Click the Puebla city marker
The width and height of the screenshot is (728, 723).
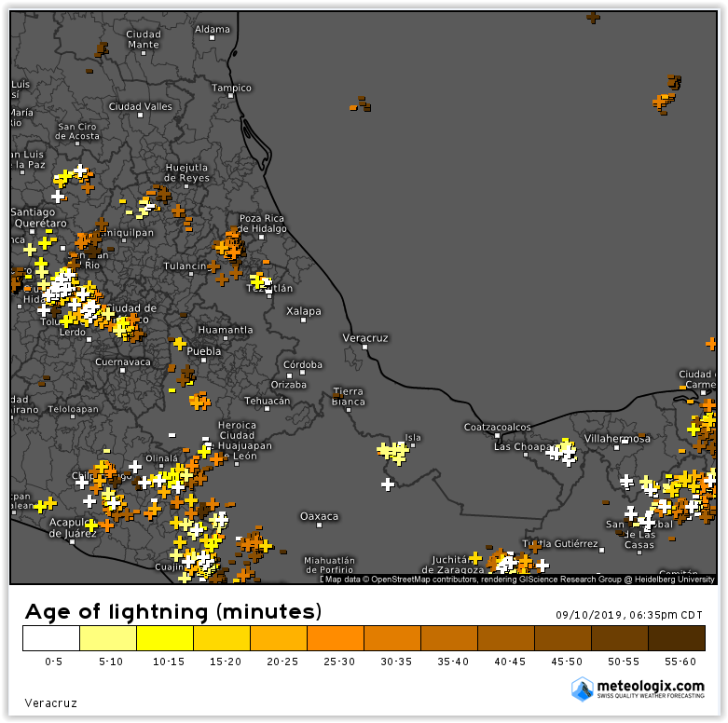click(x=203, y=361)
